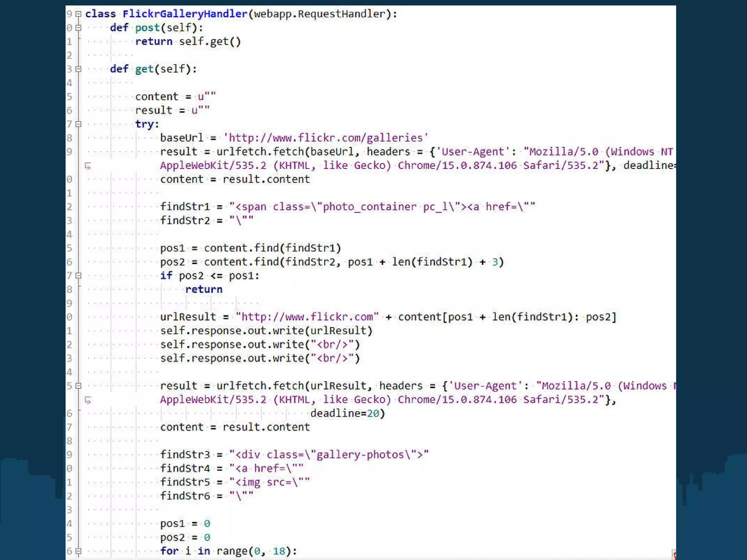The image size is (747, 560).
Task: Collapse the if pos2 <= pos1 block
Action: coord(78,276)
